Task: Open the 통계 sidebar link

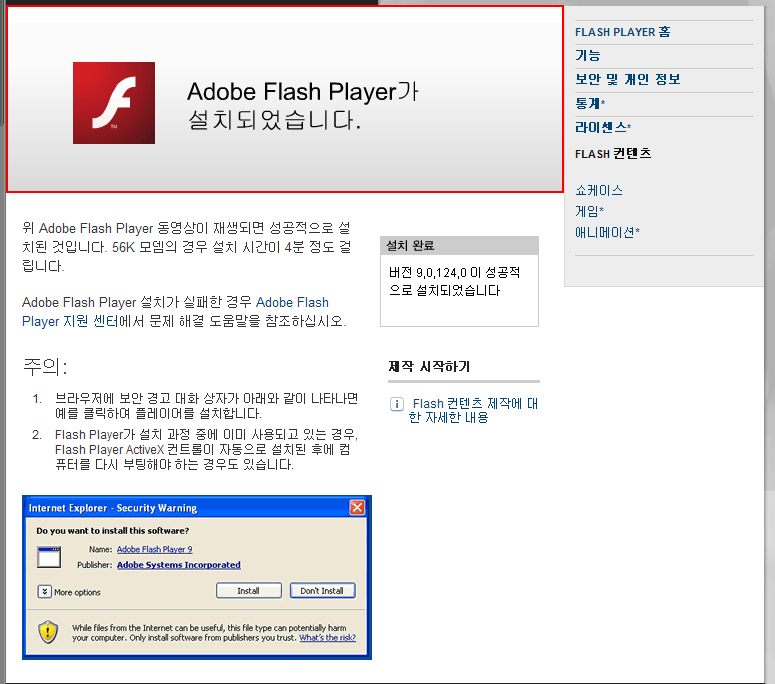Action: 590,103
